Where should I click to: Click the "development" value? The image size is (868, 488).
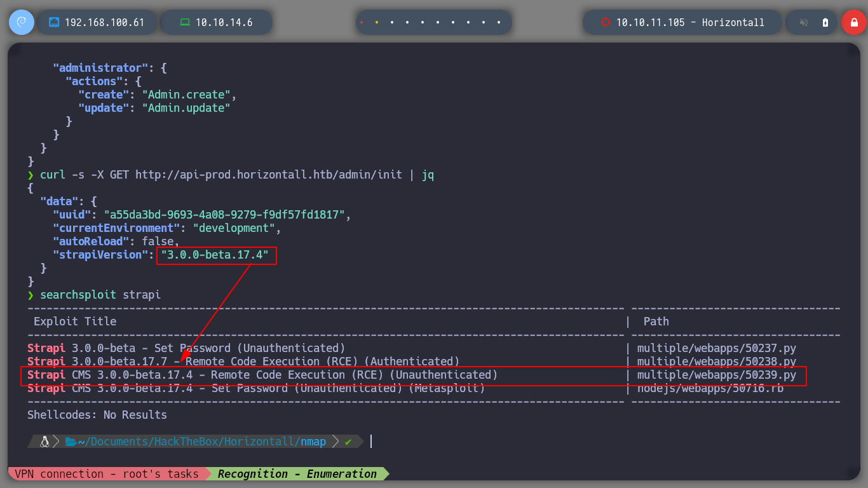click(234, 228)
